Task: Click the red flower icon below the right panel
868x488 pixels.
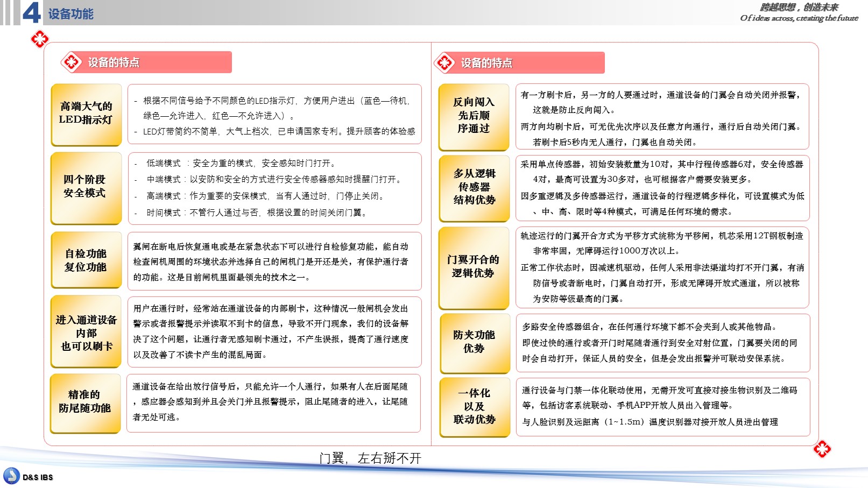Action: coord(822,449)
